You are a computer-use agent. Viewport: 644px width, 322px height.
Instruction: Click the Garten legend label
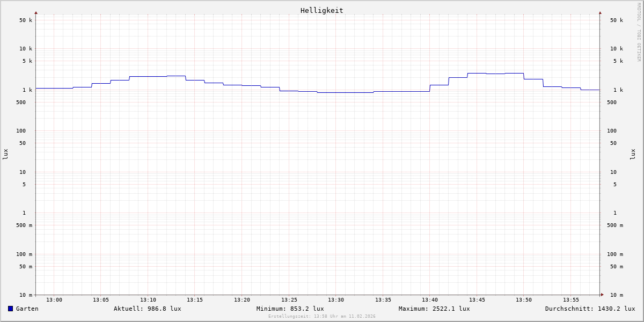click(x=27, y=309)
